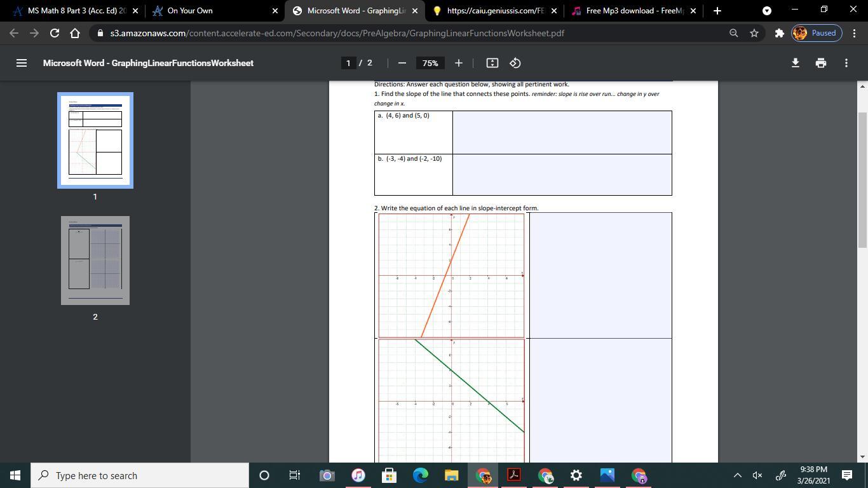This screenshot has height=488, width=868.
Task: Switch to the Free Mp3 download tab
Action: coord(632,11)
